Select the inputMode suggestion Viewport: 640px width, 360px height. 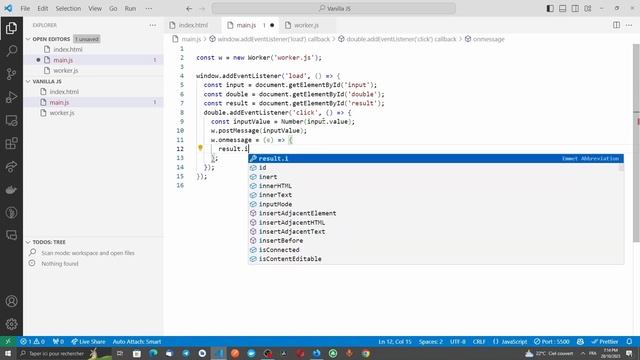(x=436, y=204)
